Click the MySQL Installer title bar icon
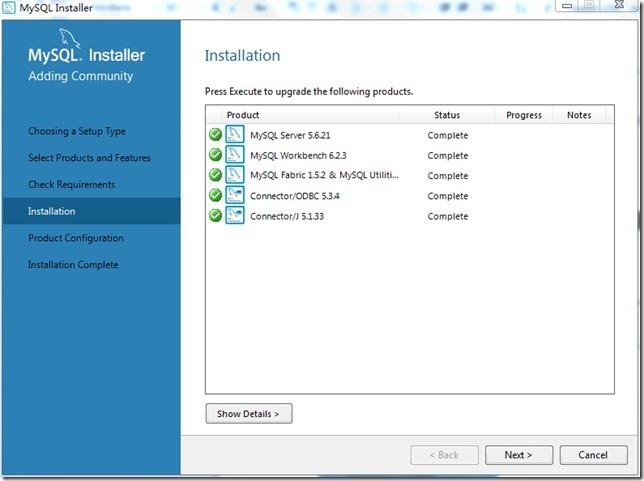 coord(10,9)
